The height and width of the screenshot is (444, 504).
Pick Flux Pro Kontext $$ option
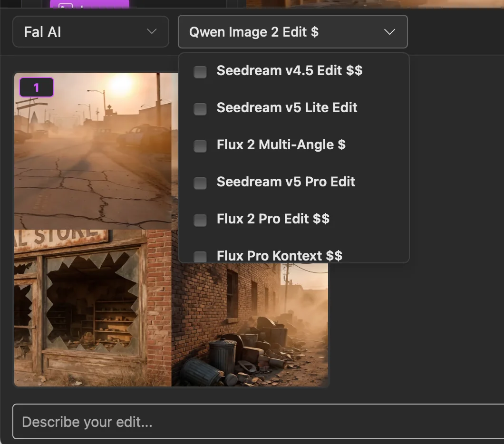click(279, 256)
